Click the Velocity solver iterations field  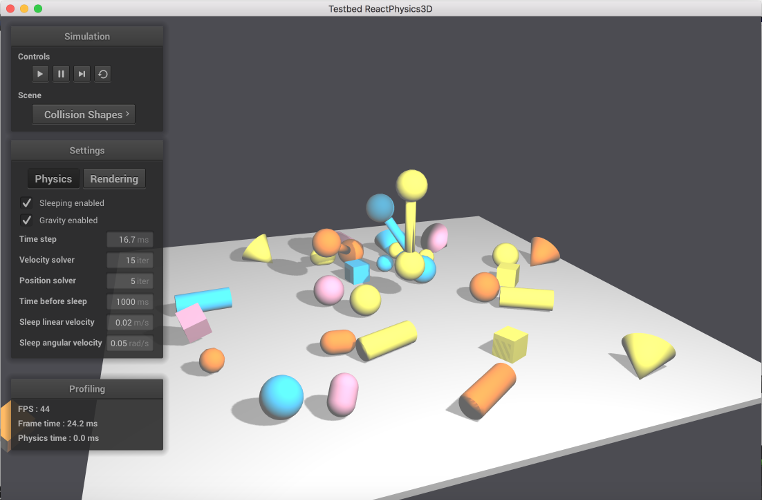130,260
